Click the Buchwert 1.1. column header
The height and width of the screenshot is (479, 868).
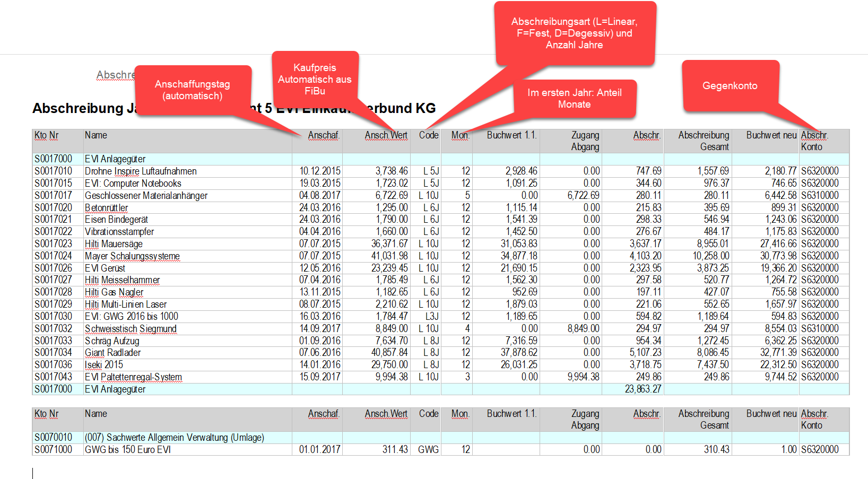click(x=511, y=135)
